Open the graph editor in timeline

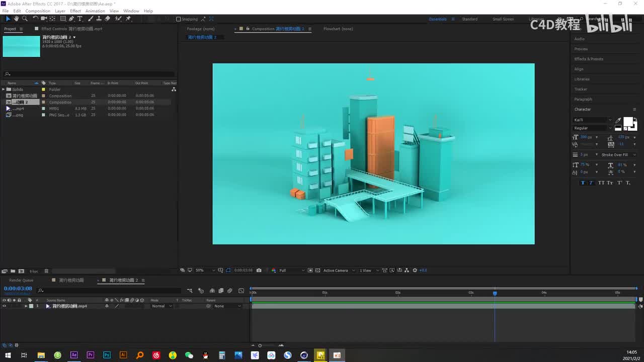tap(241, 291)
